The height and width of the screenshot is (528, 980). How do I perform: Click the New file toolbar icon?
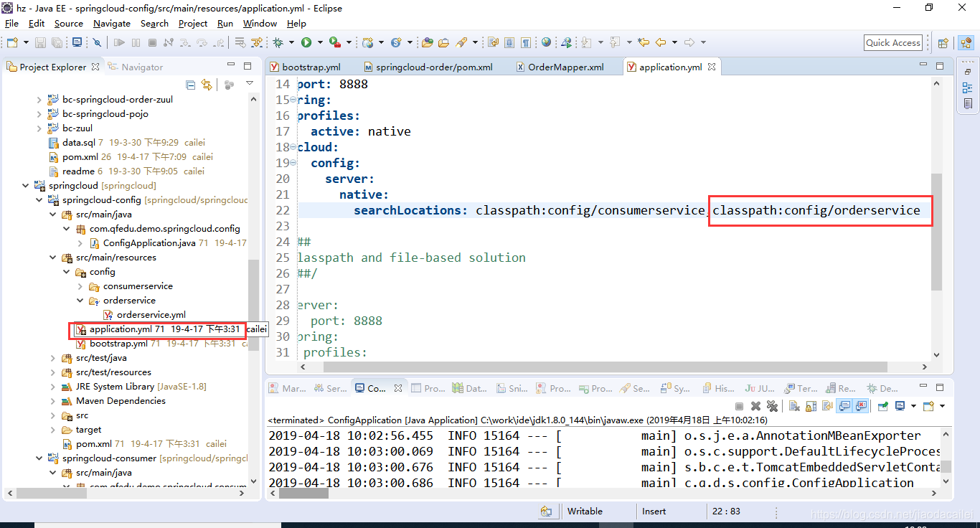point(12,43)
